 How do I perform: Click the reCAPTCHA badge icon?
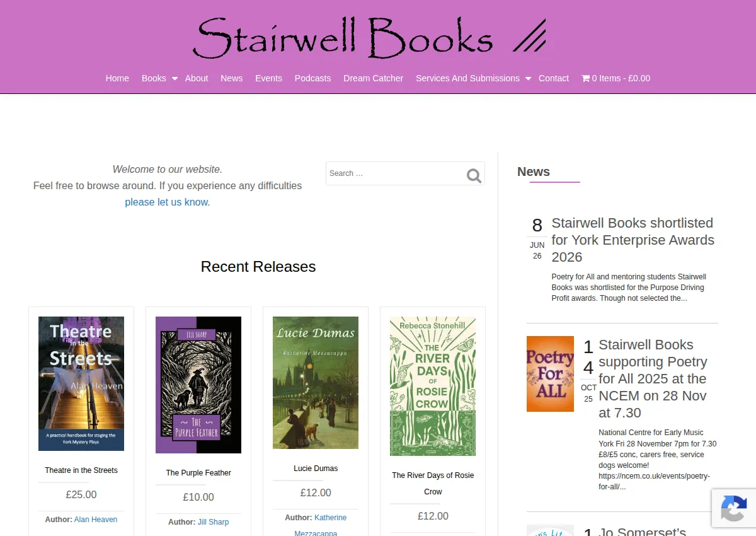(734, 508)
